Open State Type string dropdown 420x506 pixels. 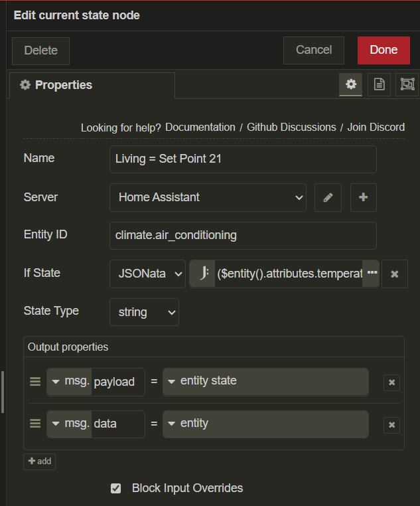pyautogui.click(x=144, y=312)
